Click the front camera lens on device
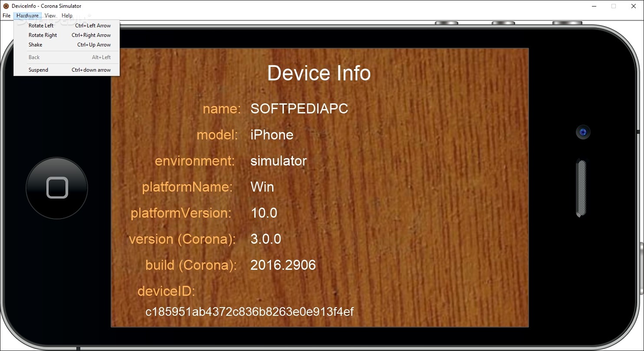This screenshot has height=351, width=644. click(583, 132)
